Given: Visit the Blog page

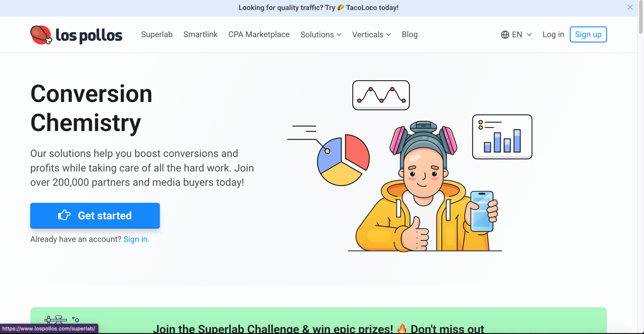Looking at the screenshot, I should [410, 34].
